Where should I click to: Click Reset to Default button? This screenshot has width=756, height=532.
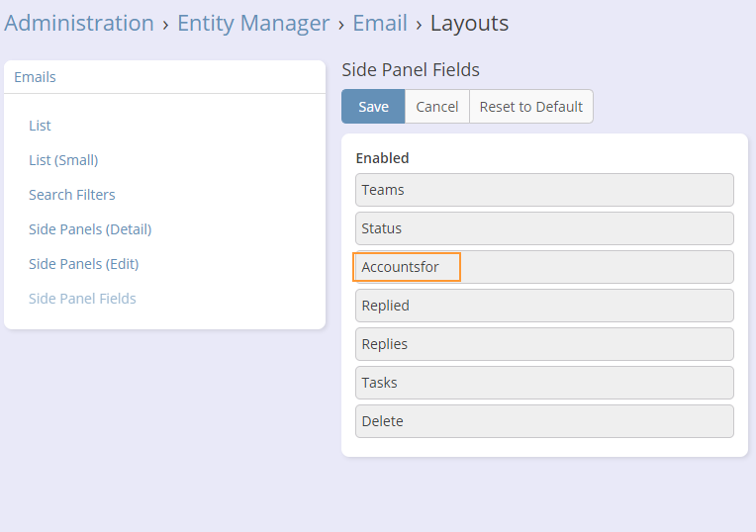[x=530, y=107]
